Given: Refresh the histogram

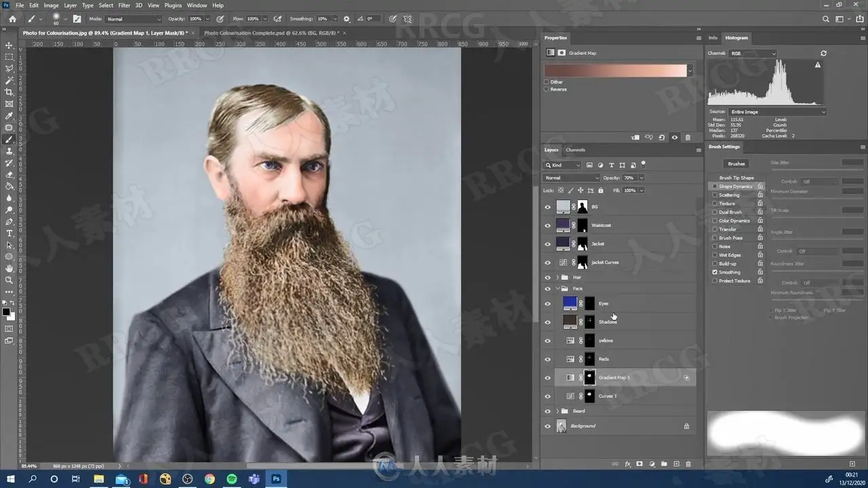Looking at the screenshot, I should (x=823, y=53).
